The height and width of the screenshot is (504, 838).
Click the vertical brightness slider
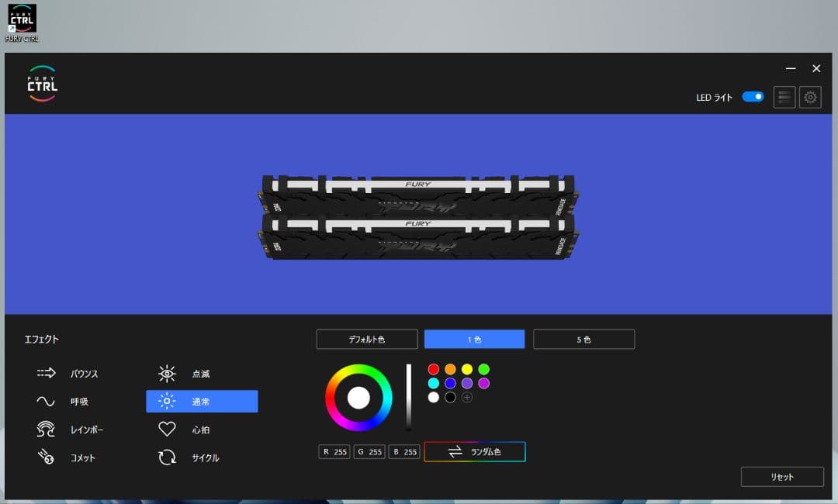409,397
